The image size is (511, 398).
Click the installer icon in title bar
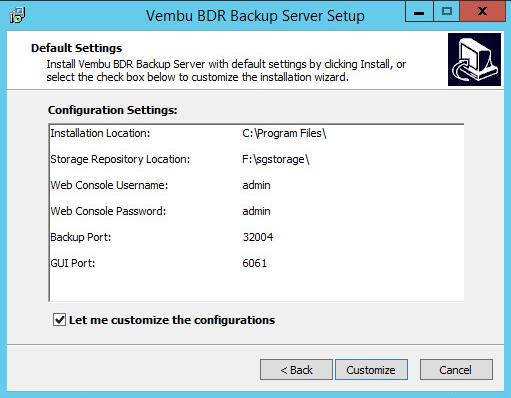point(17,15)
